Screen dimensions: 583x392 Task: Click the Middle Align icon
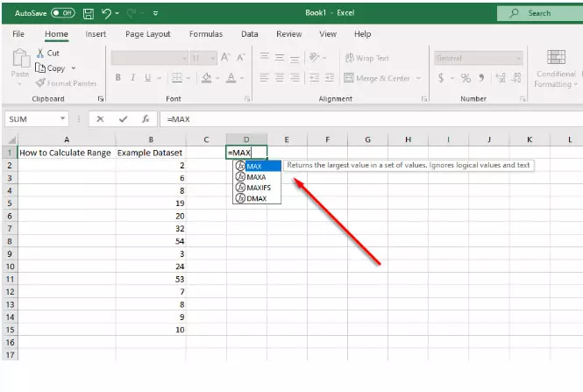click(x=280, y=57)
